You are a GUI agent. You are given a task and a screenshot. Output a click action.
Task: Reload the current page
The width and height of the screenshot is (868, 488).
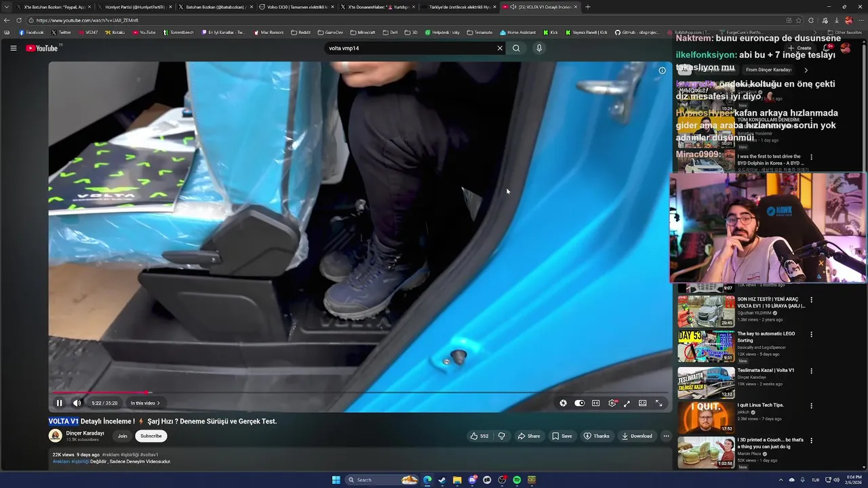coord(19,20)
